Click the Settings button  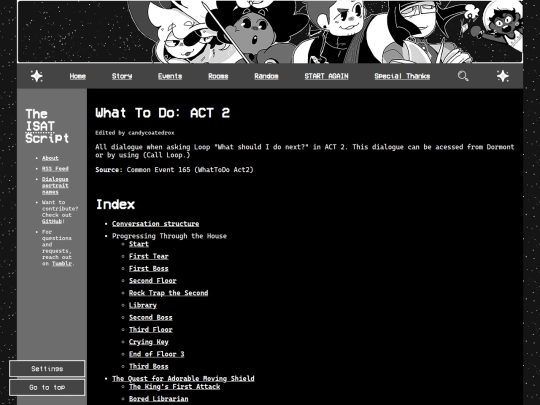point(47,369)
